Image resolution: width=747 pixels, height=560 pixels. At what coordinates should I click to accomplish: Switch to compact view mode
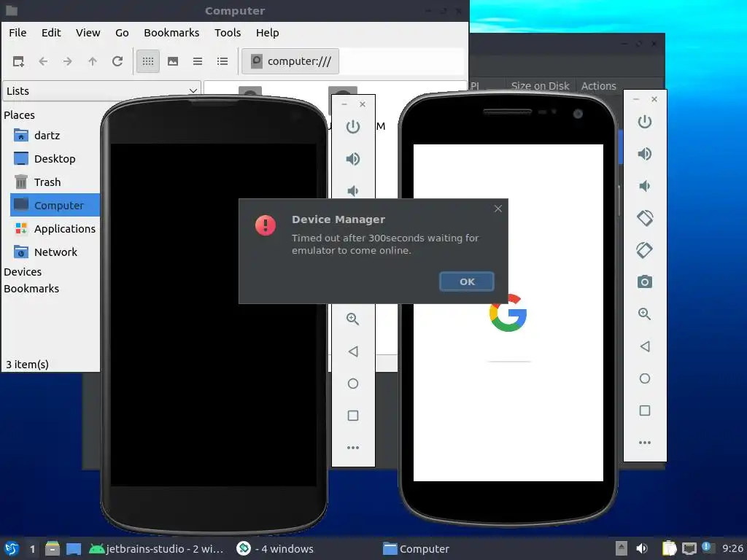[198, 61]
